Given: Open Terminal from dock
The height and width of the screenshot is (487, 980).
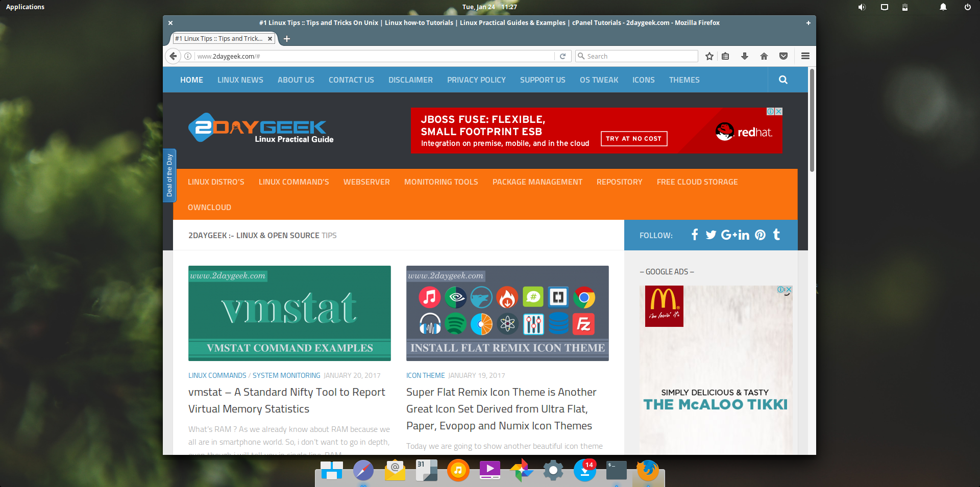Looking at the screenshot, I should click(x=617, y=470).
